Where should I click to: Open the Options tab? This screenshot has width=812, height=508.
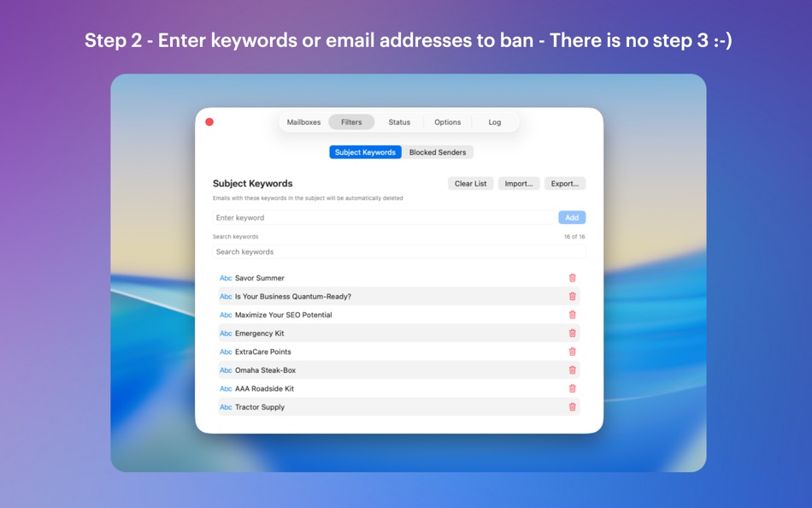coord(447,121)
